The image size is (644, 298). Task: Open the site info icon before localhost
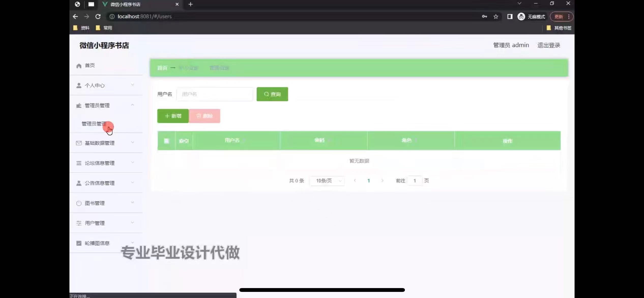coord(112,17)
